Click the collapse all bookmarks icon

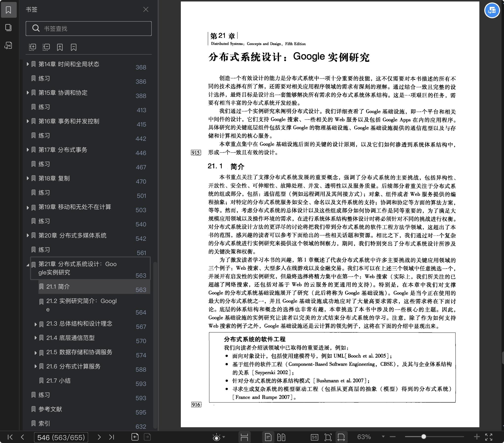(46, 47)
